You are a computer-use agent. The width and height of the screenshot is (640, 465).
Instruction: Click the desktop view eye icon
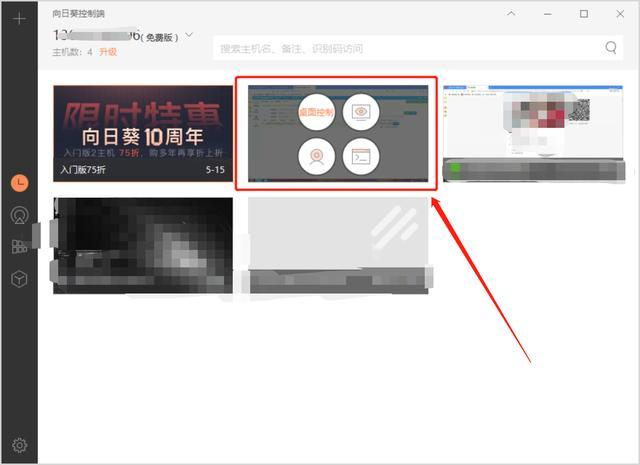pyautogui.click(x=361, y=112)
